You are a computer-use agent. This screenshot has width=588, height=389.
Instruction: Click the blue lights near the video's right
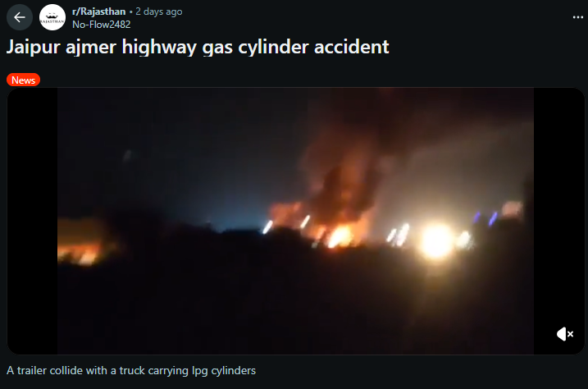[x=485, y=218]
